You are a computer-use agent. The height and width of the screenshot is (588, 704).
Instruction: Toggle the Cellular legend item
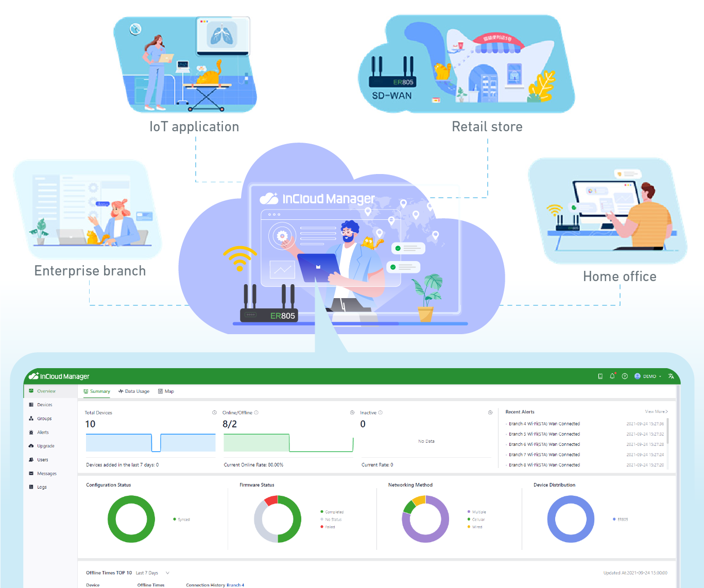[x=476, y=520]
